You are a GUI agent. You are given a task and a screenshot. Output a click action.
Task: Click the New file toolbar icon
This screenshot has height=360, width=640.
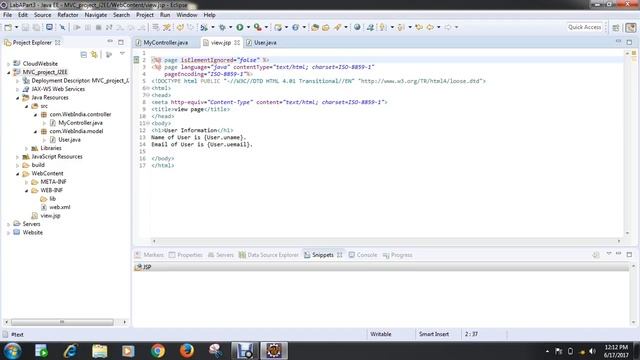pyautogui.click(x=8, y=27)
